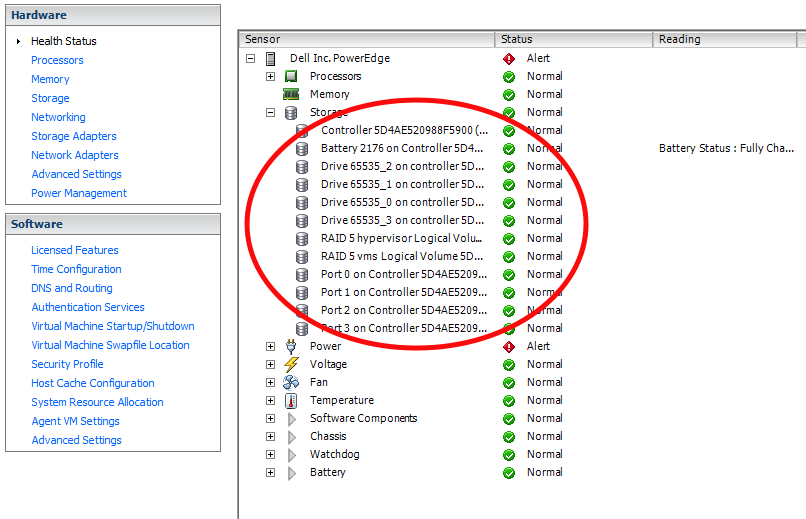Click the Temperature thermometer icon
Screen dimensions: 806x519
point(291,400)
